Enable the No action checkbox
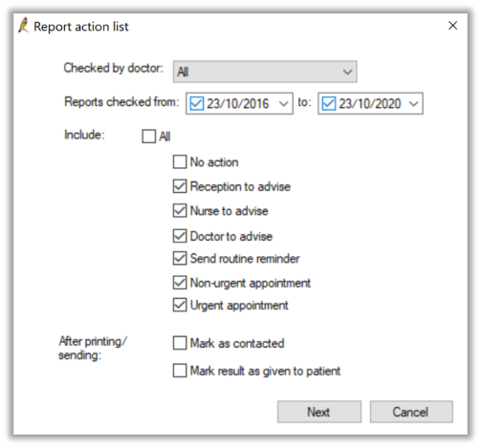 [x=180, y=161]
